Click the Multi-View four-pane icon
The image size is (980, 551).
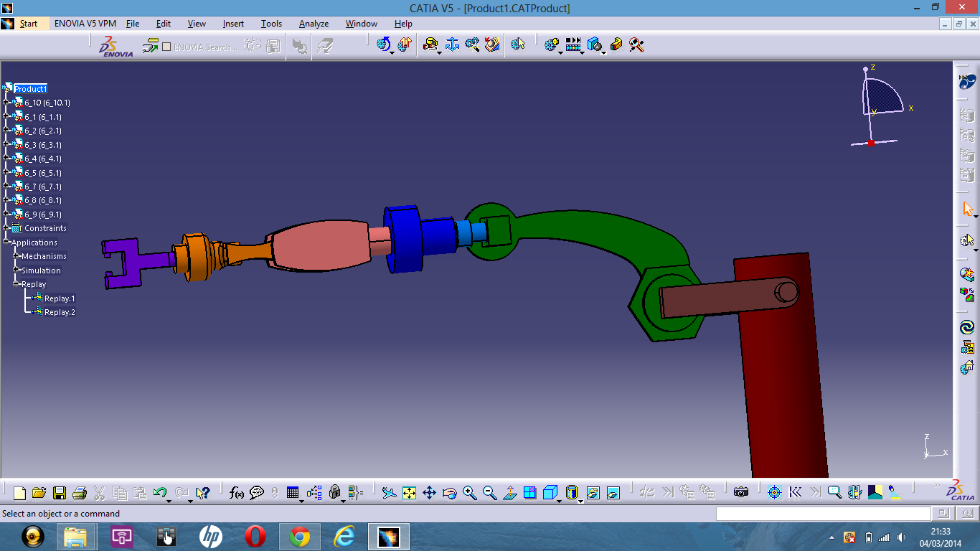tap(529, 493)
